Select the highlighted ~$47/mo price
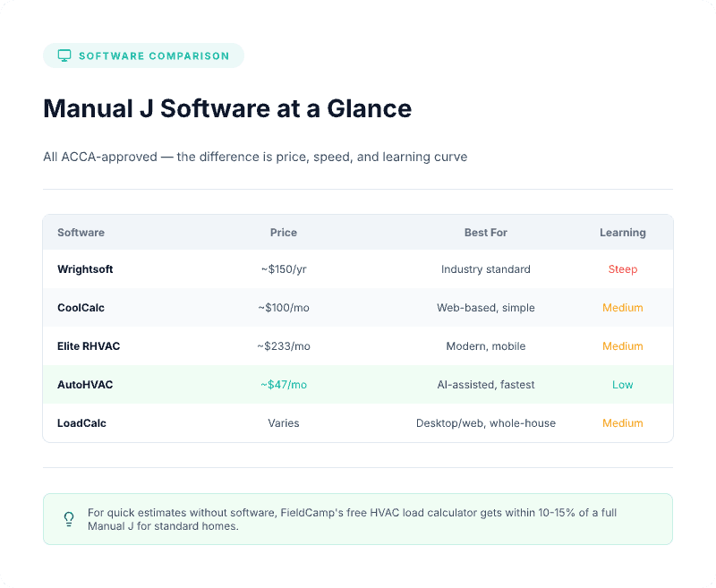The height and width of the screenshot is (588, 716). click(x=284, y=384)
